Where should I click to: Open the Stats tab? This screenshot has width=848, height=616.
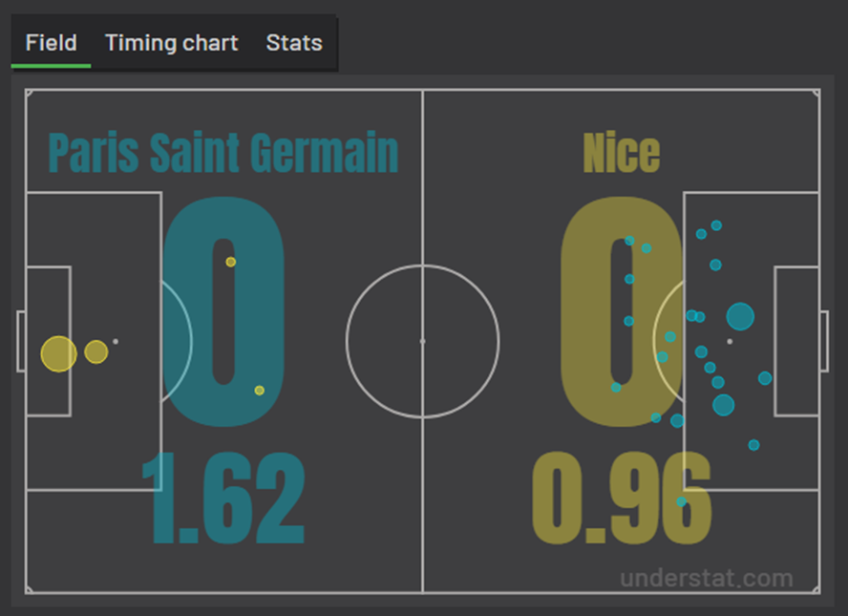(x=294, y=43)
